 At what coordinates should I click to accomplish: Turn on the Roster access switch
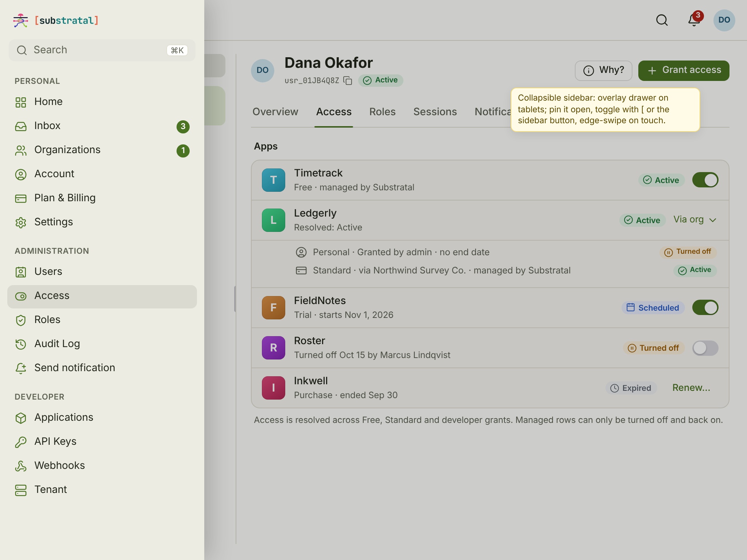click(705, 348)
